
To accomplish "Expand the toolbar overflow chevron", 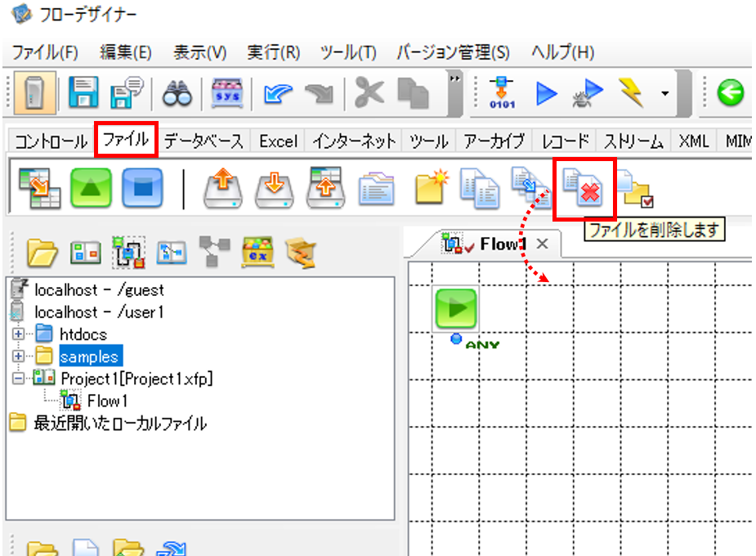I will (454, 78).
